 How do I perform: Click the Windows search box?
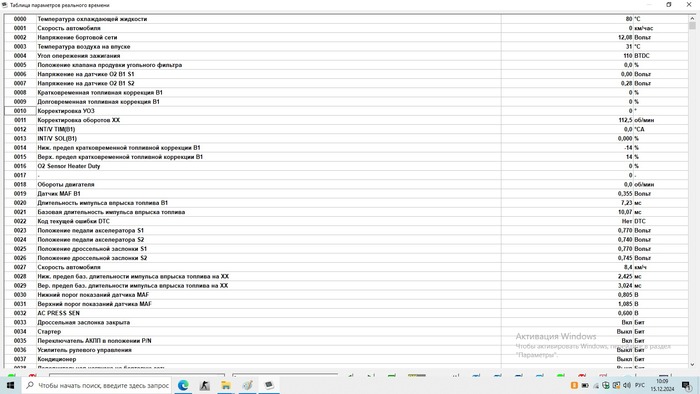coord(96,385)
